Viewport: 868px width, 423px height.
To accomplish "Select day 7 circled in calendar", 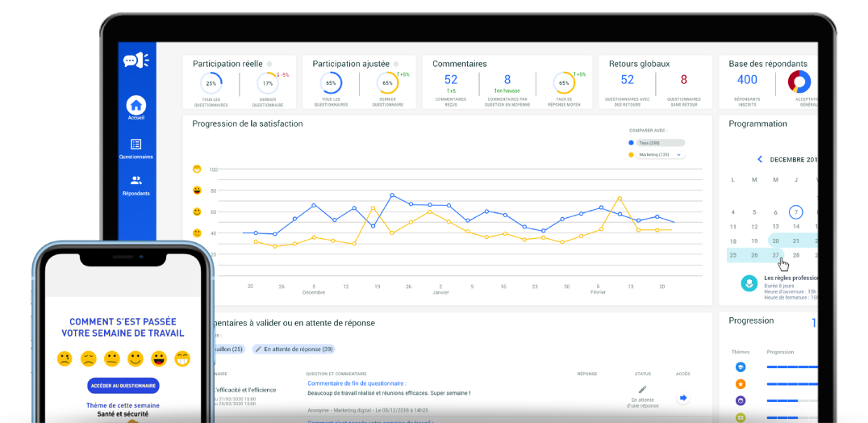I will point(795,211).
